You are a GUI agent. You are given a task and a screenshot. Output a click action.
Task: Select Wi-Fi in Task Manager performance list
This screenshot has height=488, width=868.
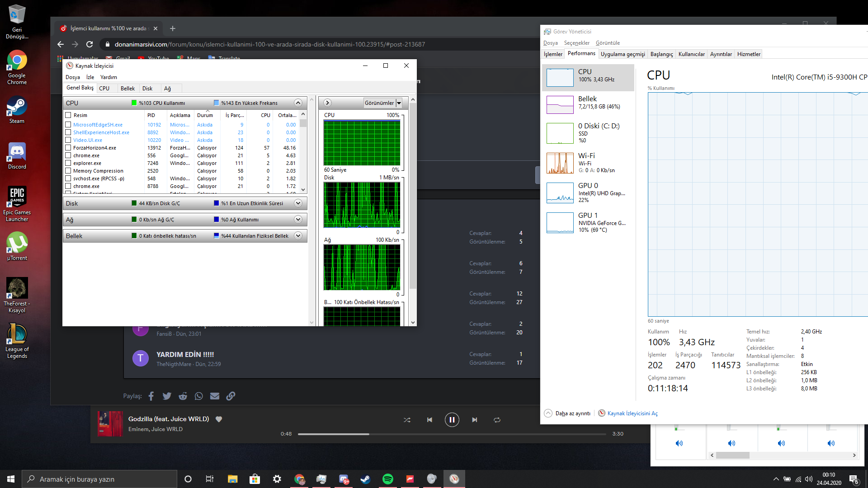point(588,163)
